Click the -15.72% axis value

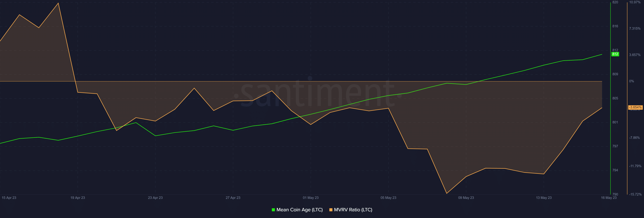coord(635,194)
